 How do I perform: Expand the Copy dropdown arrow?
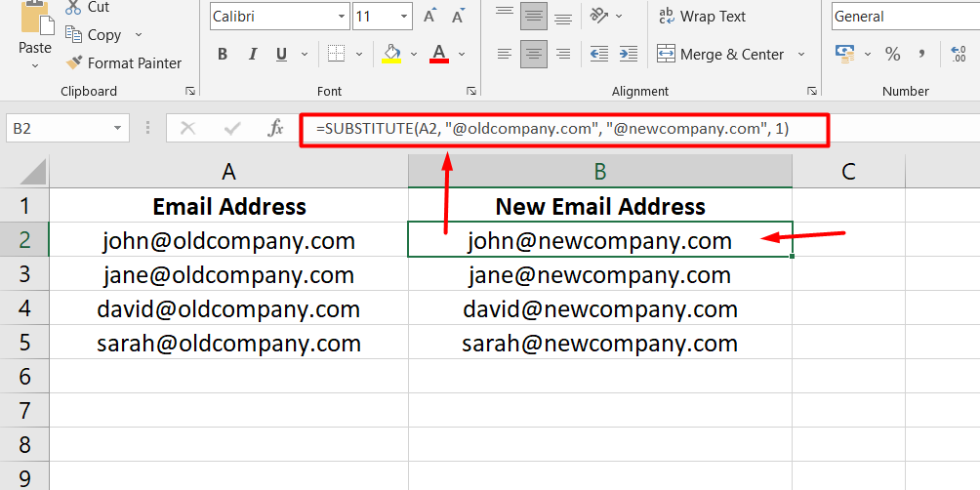point(139,35)
